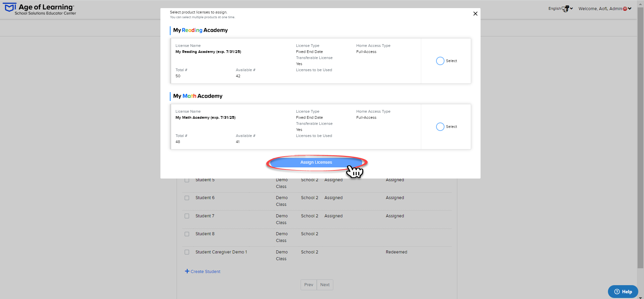Click 'Redeemed' status for Caregiver Demo 1
The width and height of the screenshot is (644, 299).
tap(396, 252)
